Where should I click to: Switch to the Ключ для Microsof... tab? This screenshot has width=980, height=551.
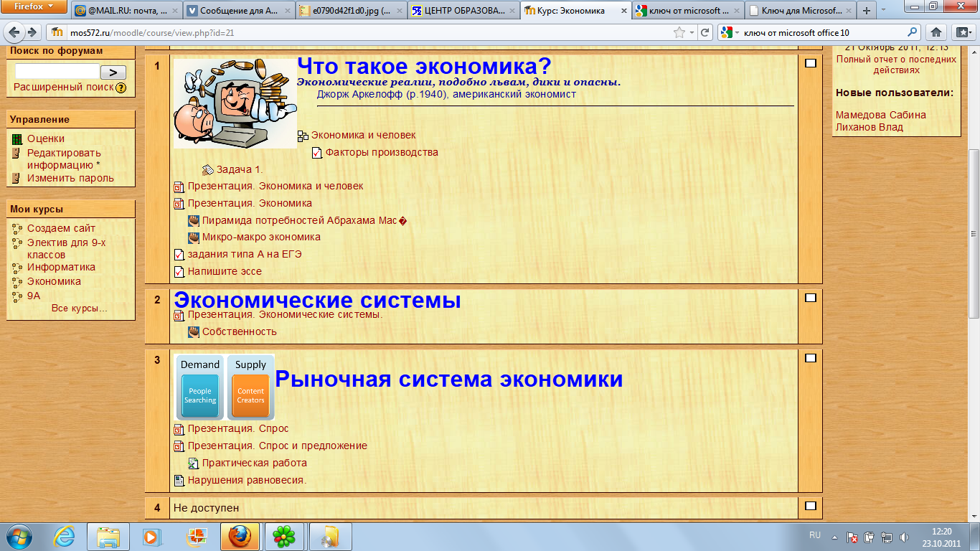[801, 11]
